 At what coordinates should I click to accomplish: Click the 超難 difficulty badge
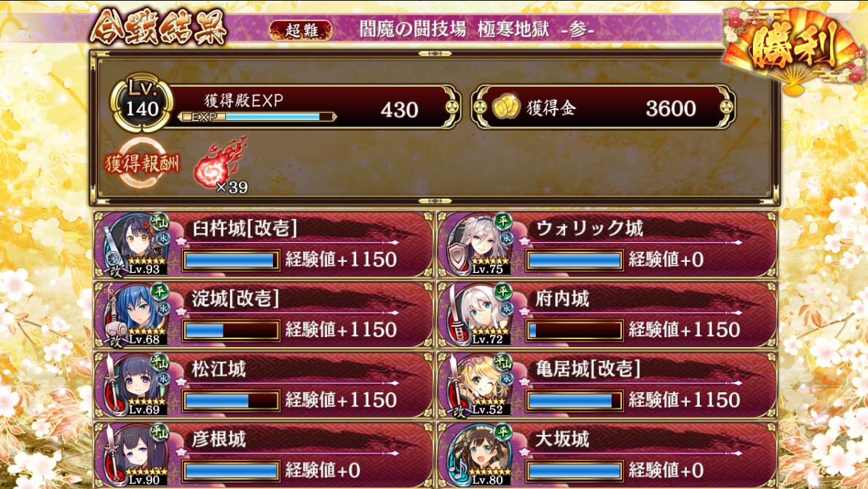(301, 30)
